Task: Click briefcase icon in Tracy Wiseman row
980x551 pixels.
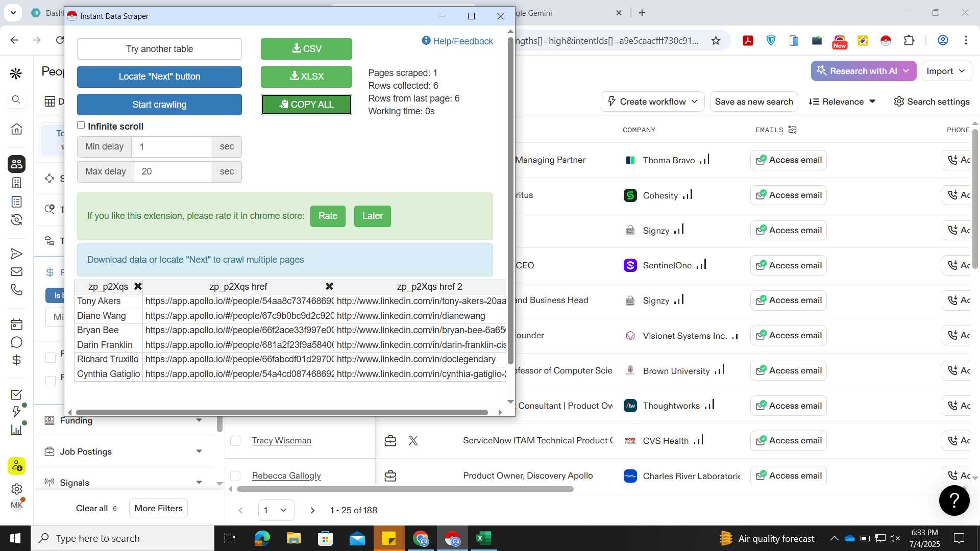Action: pos(390,441)
